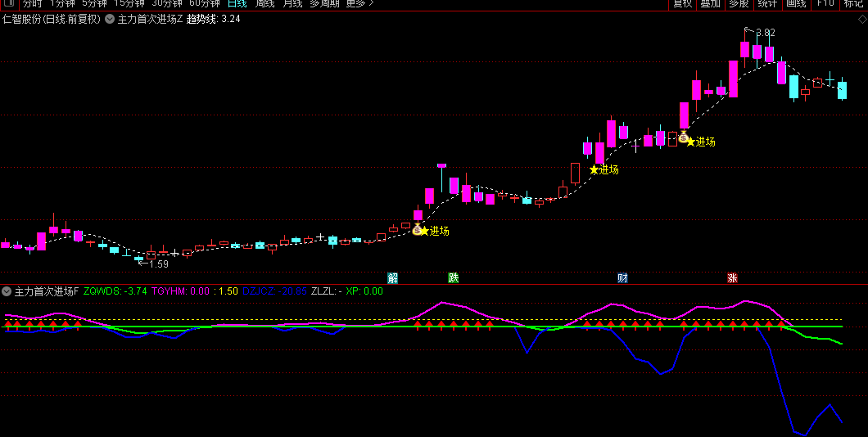868x437 pixels.
Task: Activate the 画线 drawing tools button
Action: point(796,3)
